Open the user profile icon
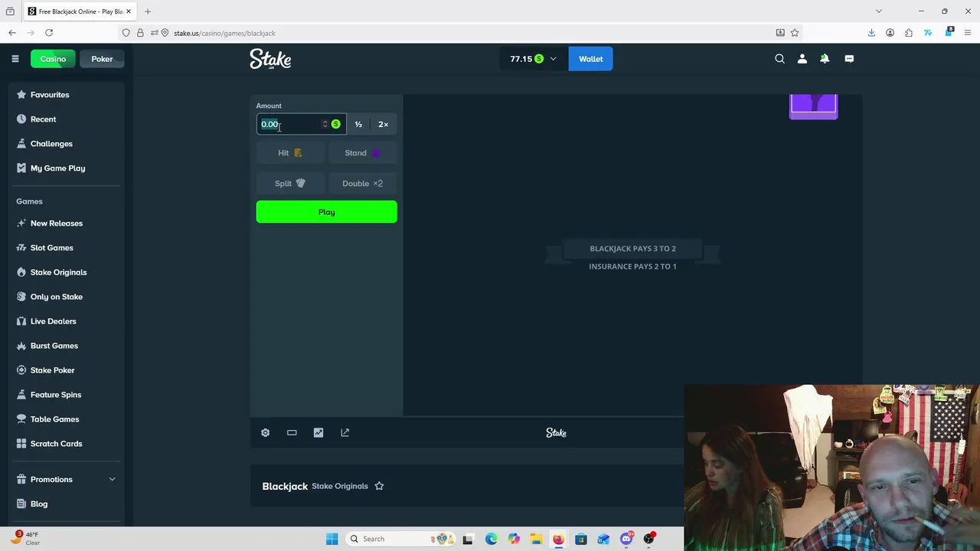Image resolution: width=980 pixels, height=551 pixels. [x=802, y=59]
